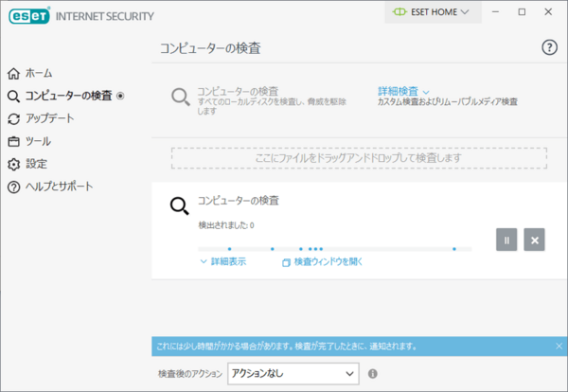This screenshot has height=392, width=568.
Task: Close the ESET window
Action: (x=548, y=12)
